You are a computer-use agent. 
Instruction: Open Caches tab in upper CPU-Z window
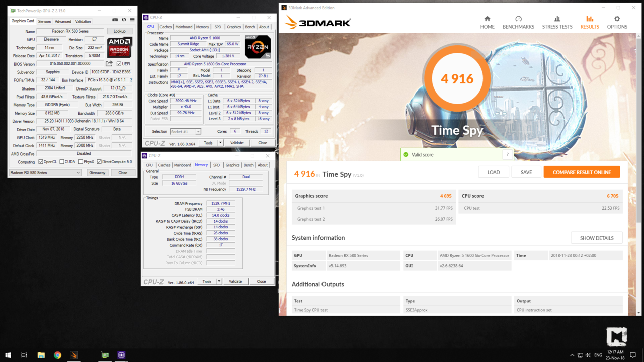[166, 27]
